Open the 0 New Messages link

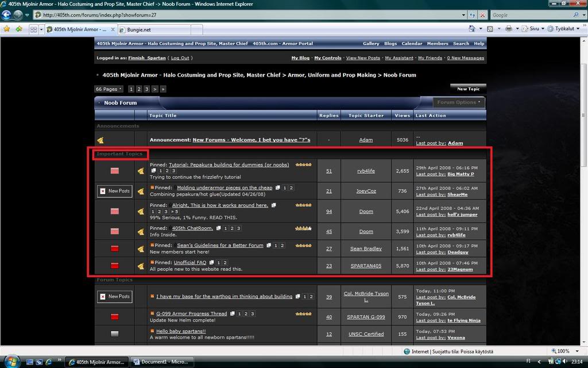[x=465, y=58]
